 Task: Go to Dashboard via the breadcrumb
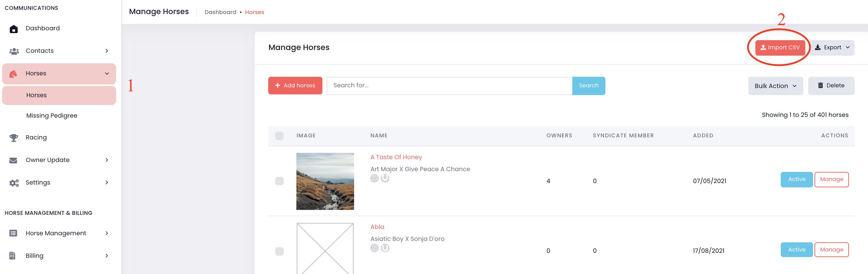pyautogui.click(x=220, y=12)
